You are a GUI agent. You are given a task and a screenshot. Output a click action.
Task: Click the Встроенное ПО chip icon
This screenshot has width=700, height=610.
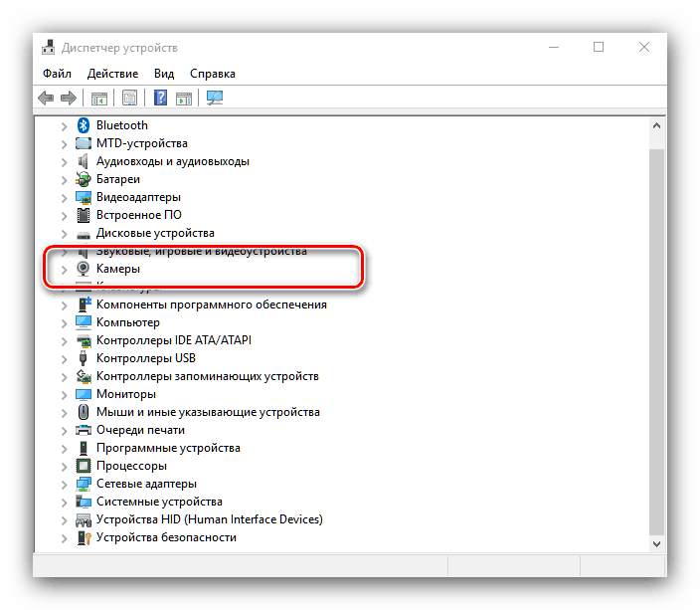[x=84, y=215]
